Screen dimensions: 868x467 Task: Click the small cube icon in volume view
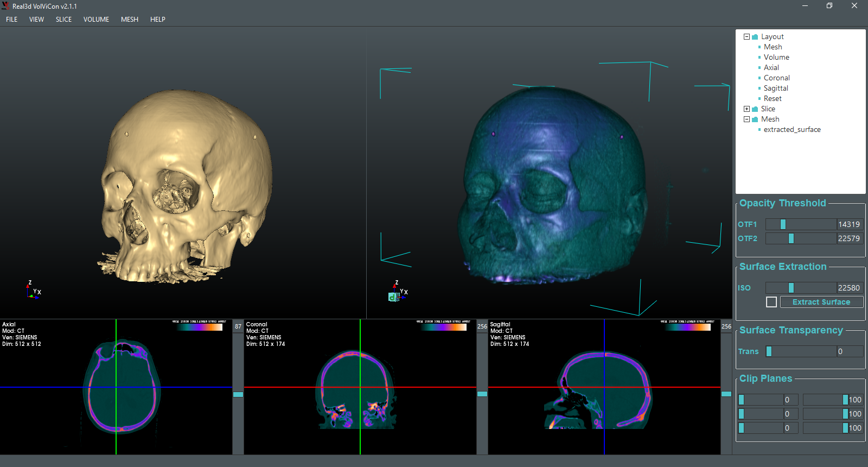[x=392, y=297]
